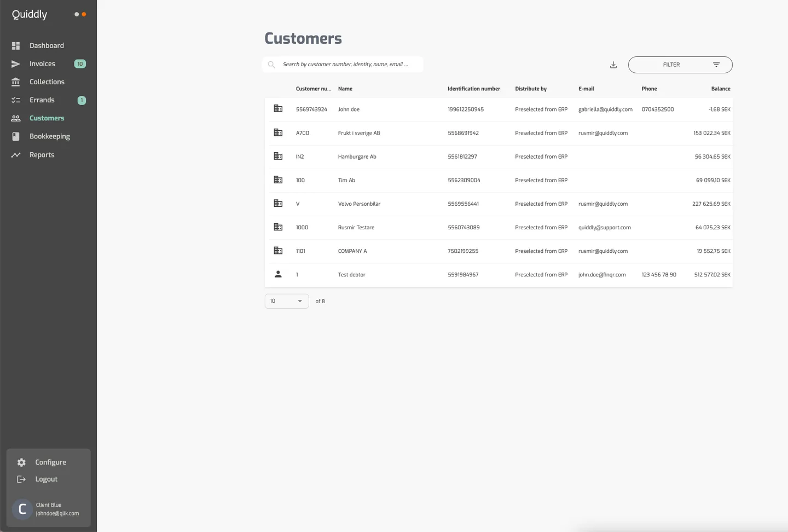Open the Tim Ab customer row
788x532 pixels.
coord(499,180)
